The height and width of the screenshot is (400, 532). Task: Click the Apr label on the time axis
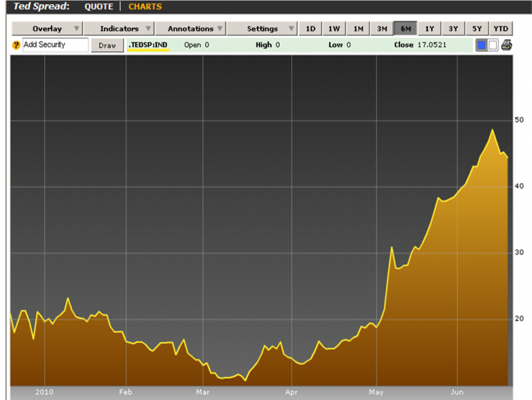pyautogui.click(x=291, y=392)
